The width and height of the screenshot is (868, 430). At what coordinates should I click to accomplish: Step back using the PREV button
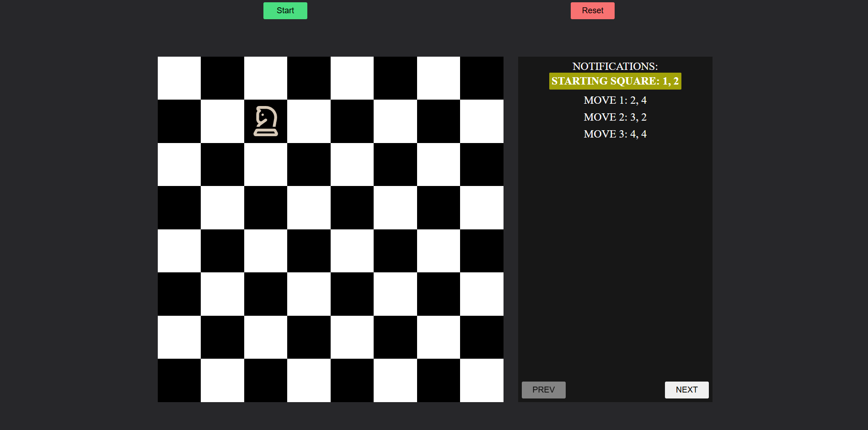543,390
